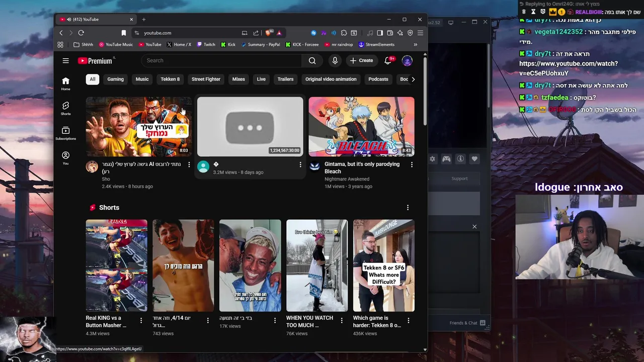Screen dimensions: 644x362
Task: Click in the YouTube Search input field
Action: pyautogui.click(x=222, y=60)
